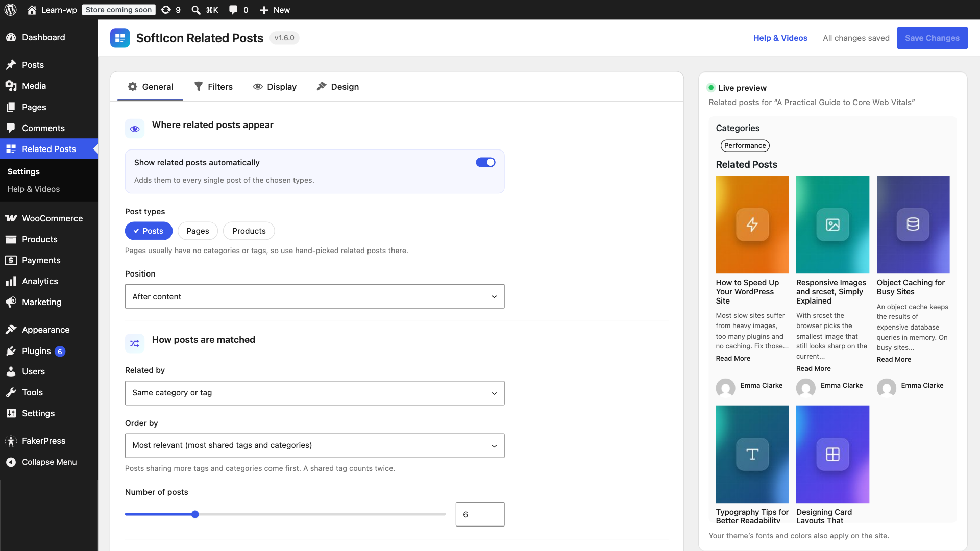
Task: Collapse the admin sidebar menu
Action: tap(49, 462)
